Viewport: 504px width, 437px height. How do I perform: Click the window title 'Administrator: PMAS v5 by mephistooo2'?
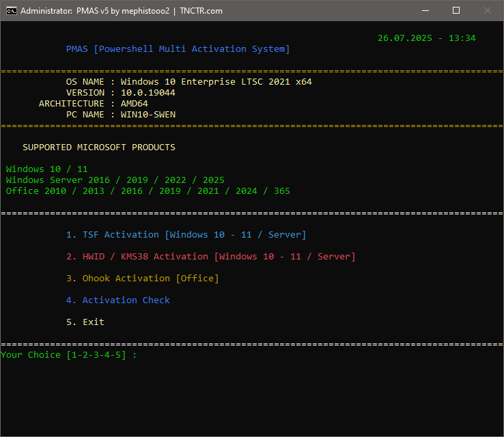pos(95,11)
